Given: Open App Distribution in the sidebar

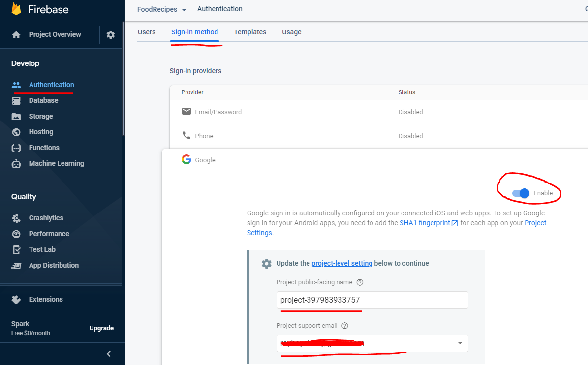Looking at the screenshot, I should click(54, 265).
